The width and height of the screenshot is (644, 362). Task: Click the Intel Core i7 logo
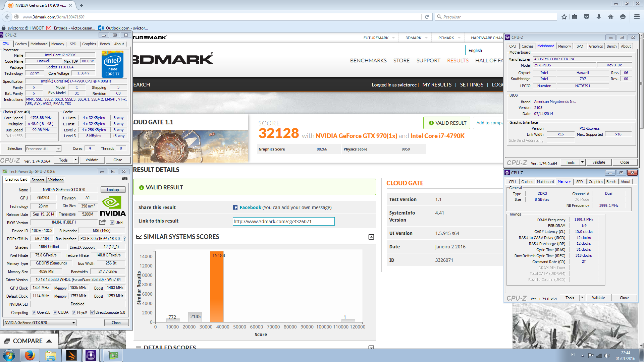pos(112,64)
